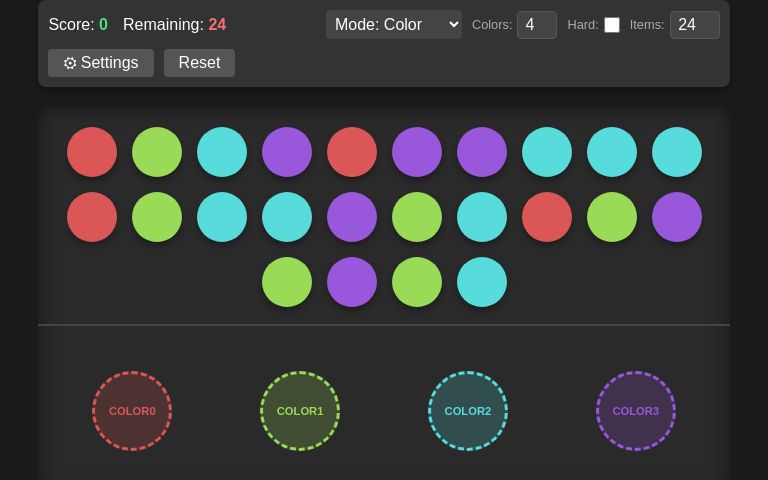Open the Settings gear button
Viewport: 768px width, 480px height.
[101, 63]
